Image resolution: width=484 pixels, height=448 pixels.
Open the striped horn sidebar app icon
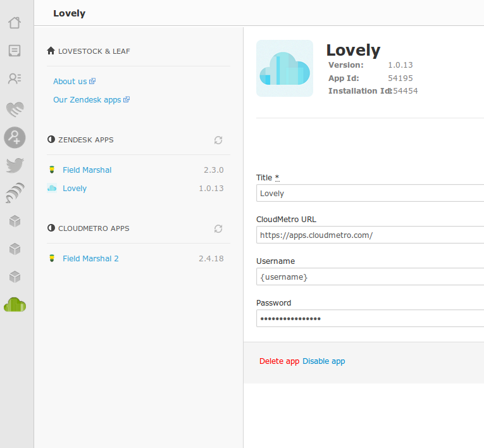click(15, 193)
